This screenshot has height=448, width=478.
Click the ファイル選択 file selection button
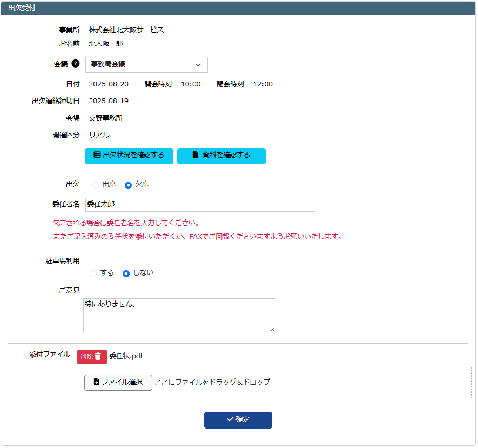(x=118, y=382)
